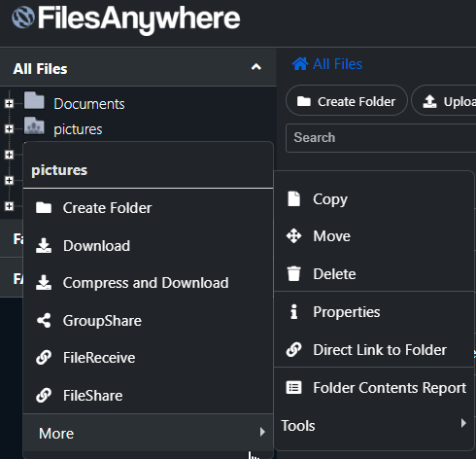Click the download icon beside Download
476x459 pixels.
[x=44, y=245]
